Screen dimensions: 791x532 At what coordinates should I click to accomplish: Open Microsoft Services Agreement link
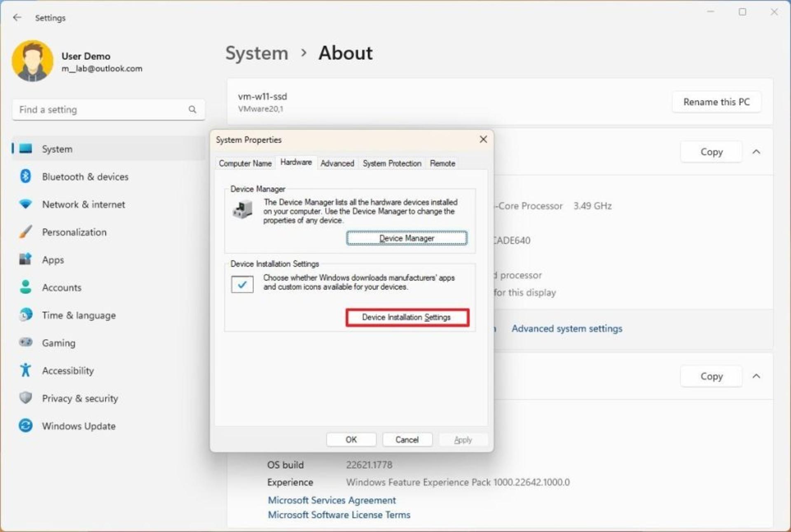click(x=332, y=500)
